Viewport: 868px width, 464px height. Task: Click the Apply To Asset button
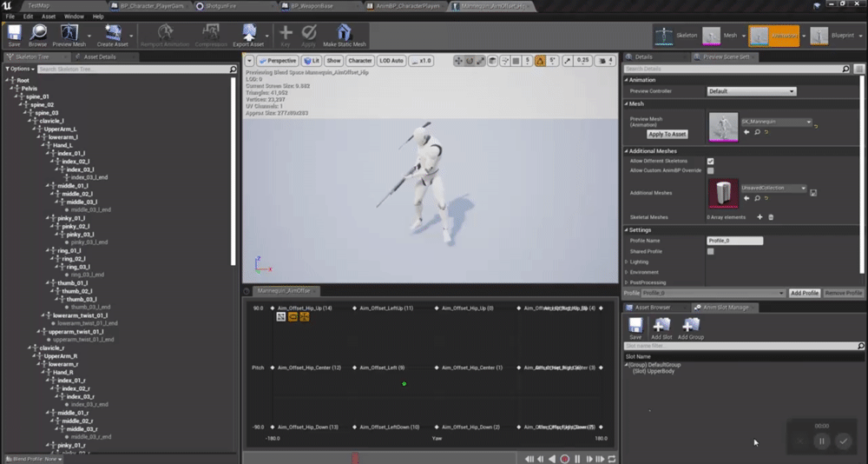667,135
